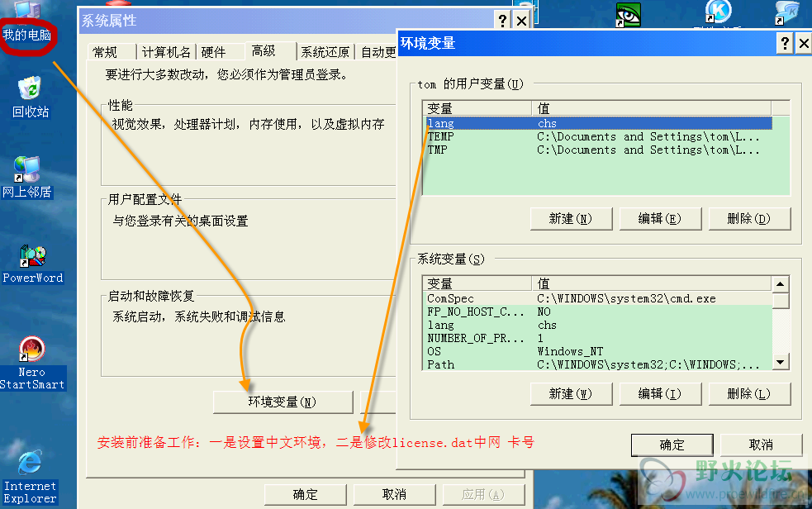Select the lang row in system variables
Image resolution: width=812 pixels, height=509 pixels.
[x=598, y=326]
